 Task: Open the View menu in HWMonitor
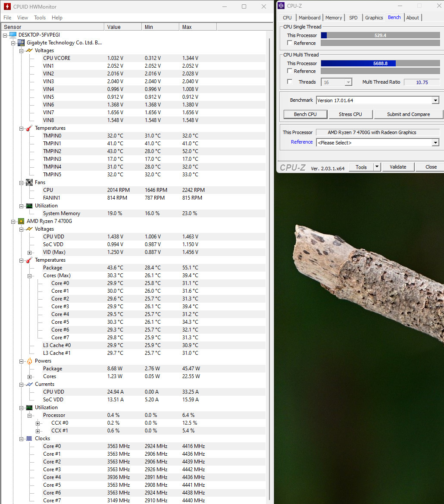pos(22,18)
